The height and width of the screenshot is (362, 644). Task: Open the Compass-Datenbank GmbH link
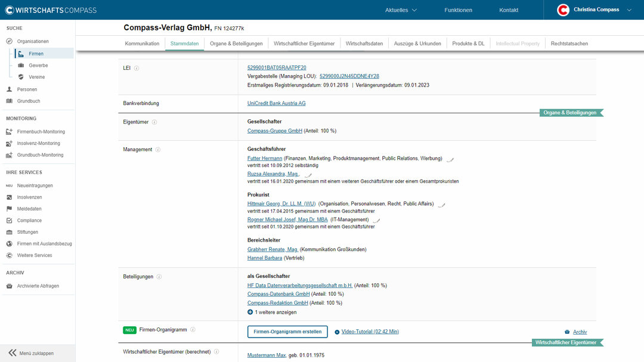tap(278, 294)
